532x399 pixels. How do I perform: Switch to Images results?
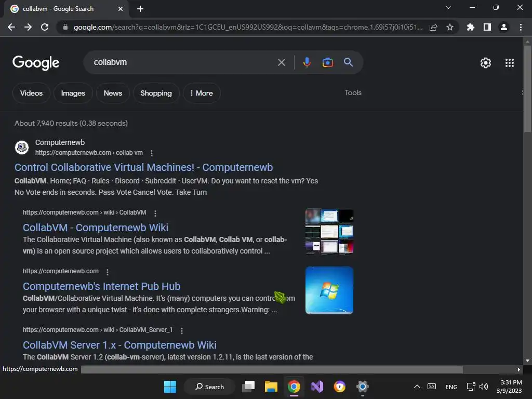pos(73,93)
